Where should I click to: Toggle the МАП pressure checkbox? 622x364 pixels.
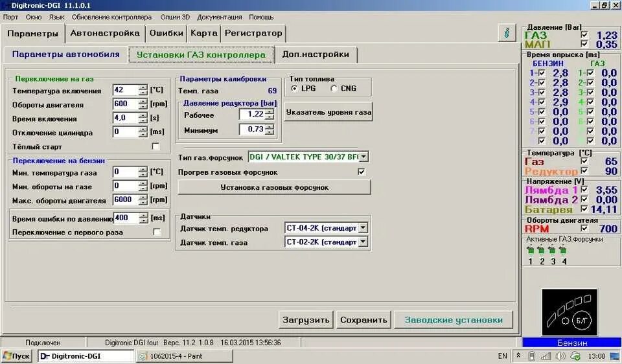coord(584,43)
